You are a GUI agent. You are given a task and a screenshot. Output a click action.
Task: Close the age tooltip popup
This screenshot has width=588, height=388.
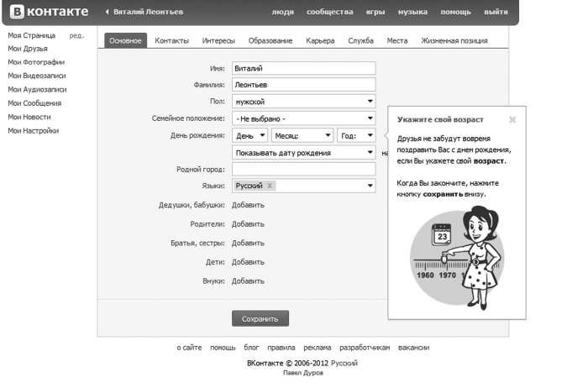click(512, 119)
